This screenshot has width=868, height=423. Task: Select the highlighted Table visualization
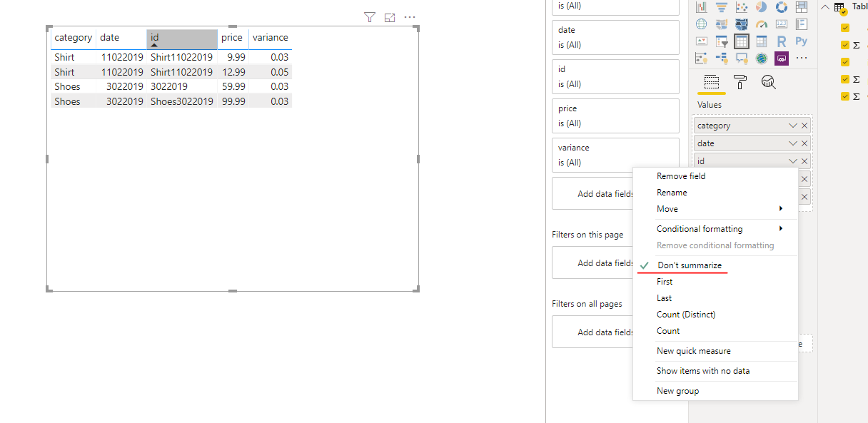click(742, 41)
